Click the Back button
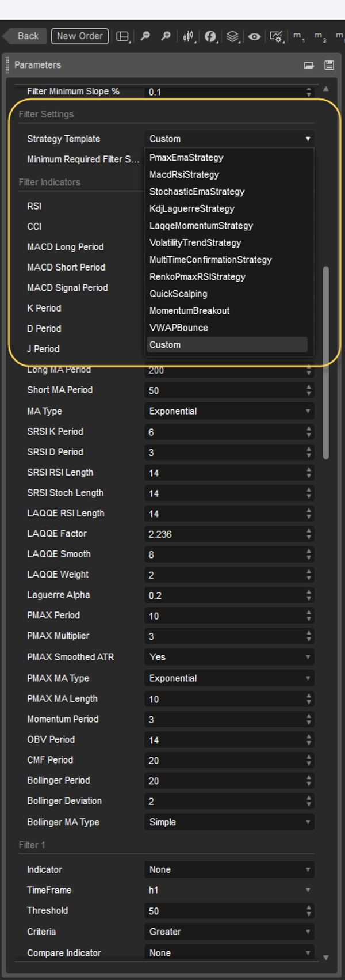Viewport: 345px width, 980px height. coord(28,36)
